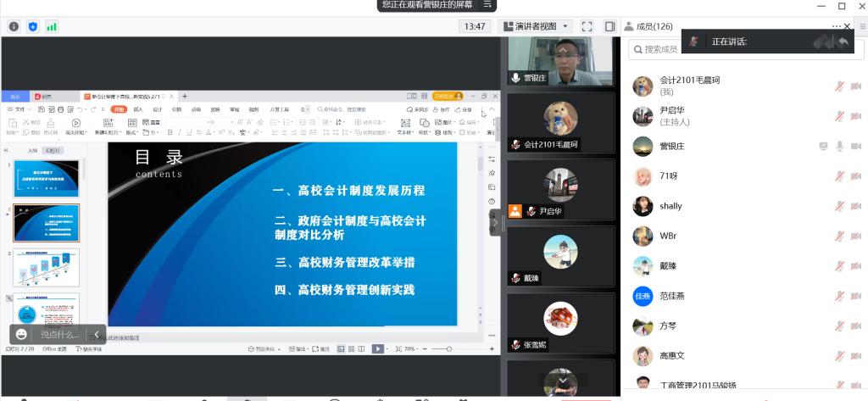Click the reply arrow on speaking bar

pyautogui.click(x=843, y=42)
